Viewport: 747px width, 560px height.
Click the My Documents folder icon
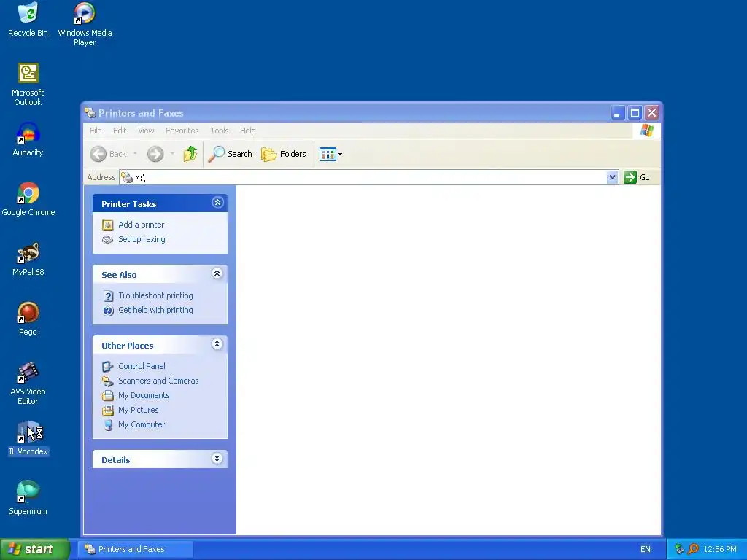(x=108, y=396)
